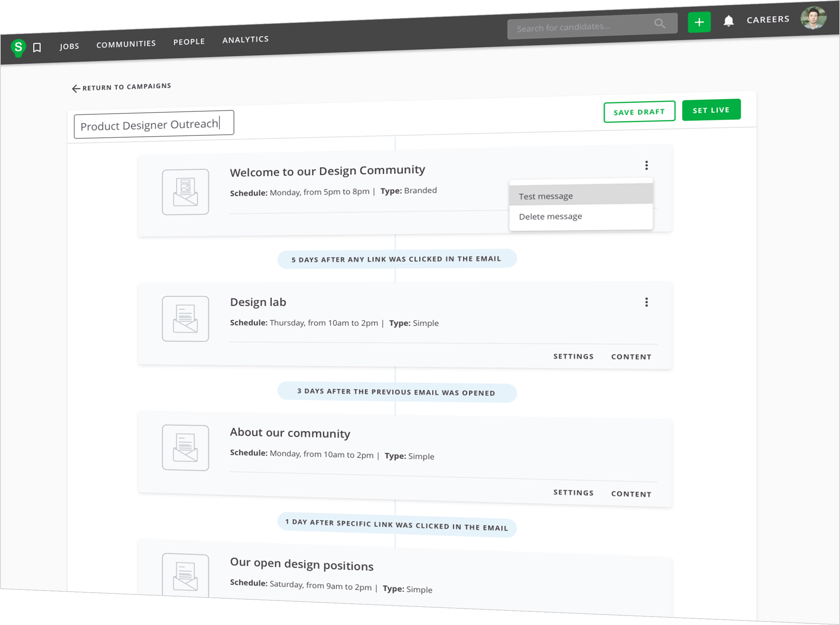Open notifications bell icon
Screen dimensions: 840x625
click(x=728, y=21)
